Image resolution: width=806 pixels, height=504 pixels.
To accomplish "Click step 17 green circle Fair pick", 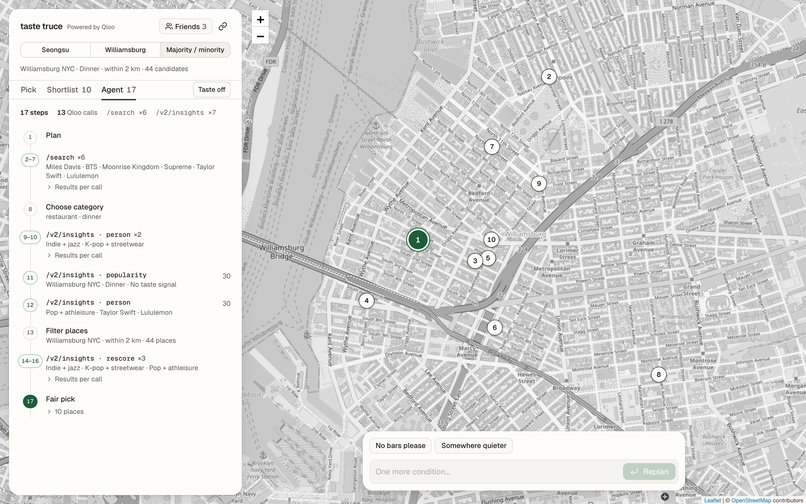I will tap(30, 401).
